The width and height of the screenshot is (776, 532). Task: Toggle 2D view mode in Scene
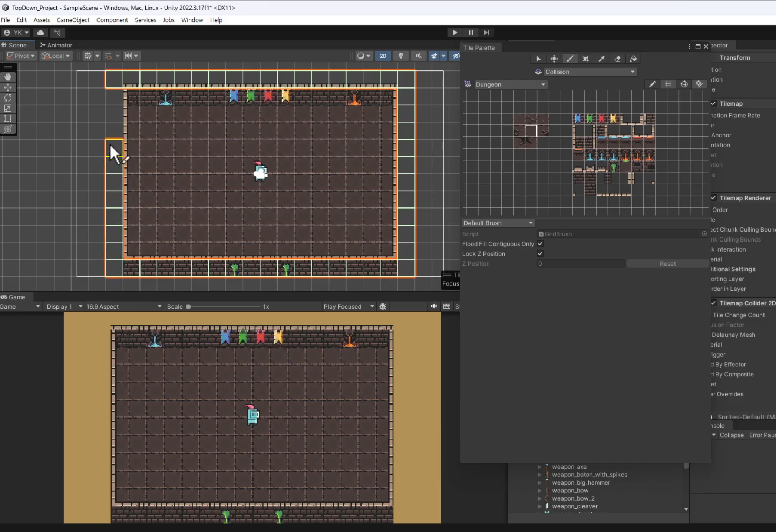click(x=383, y=56)
